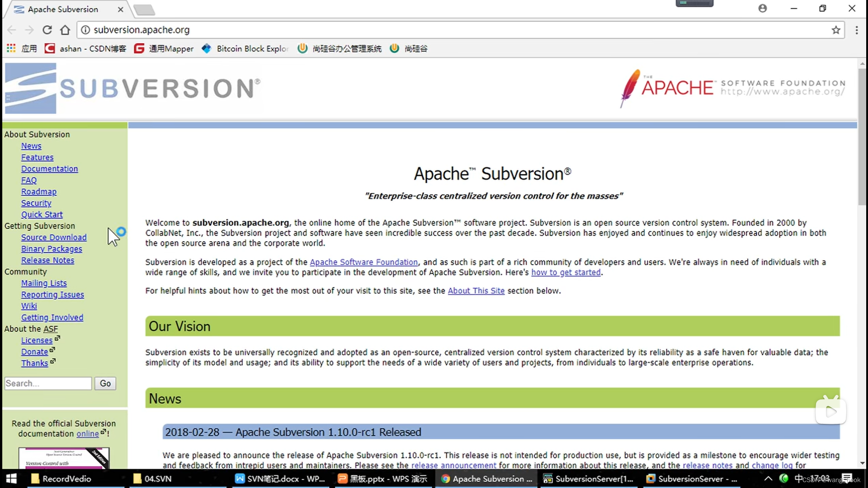
Task: Click the browser Home icon
Action: (65, 30)
